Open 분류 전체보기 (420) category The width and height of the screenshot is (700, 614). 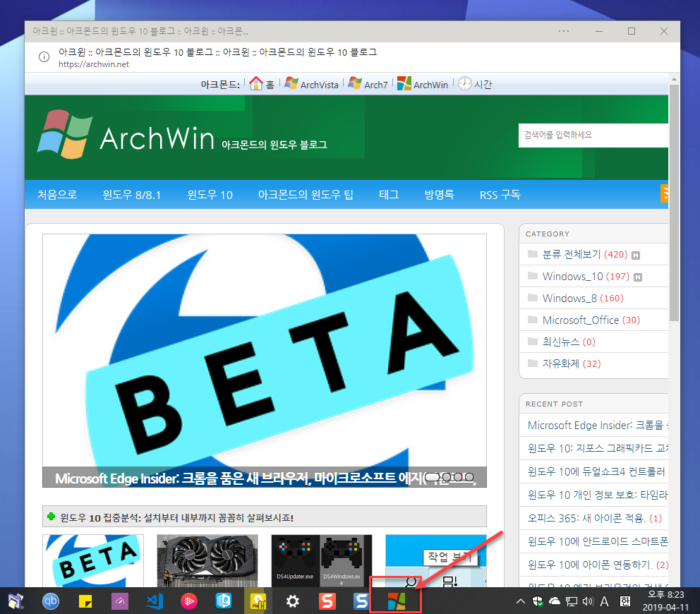click(584, 255)
